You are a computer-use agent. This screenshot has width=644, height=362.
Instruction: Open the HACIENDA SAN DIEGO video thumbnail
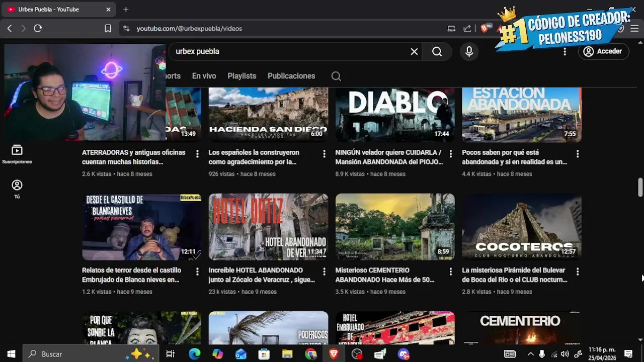click(x=268, y=115)
